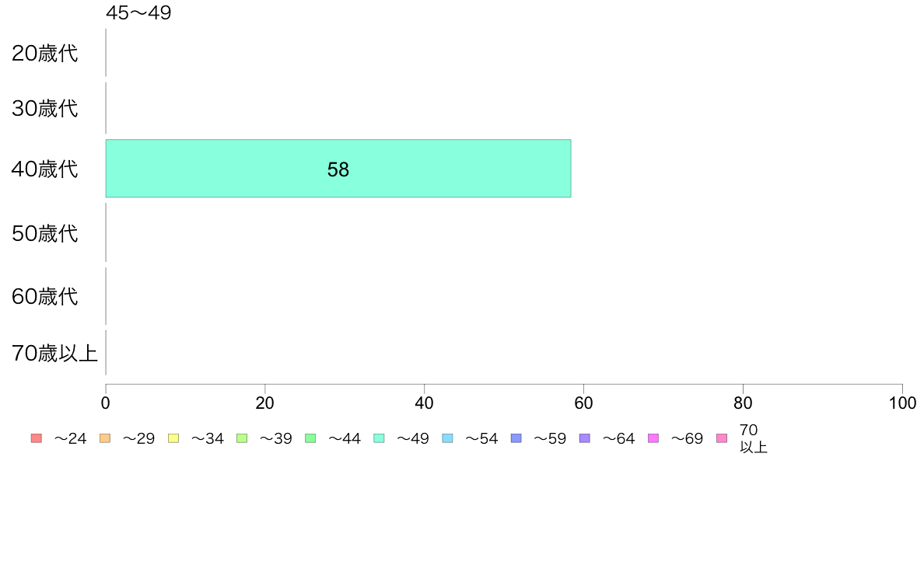Select the 40歳代 bar showing 58
The width and height of the screenshot is (924, 572).
point(338,169)
